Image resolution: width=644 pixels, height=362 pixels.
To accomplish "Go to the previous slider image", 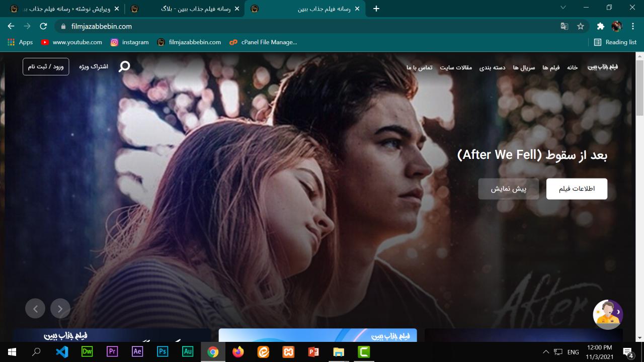I will [x=35, y=309].
